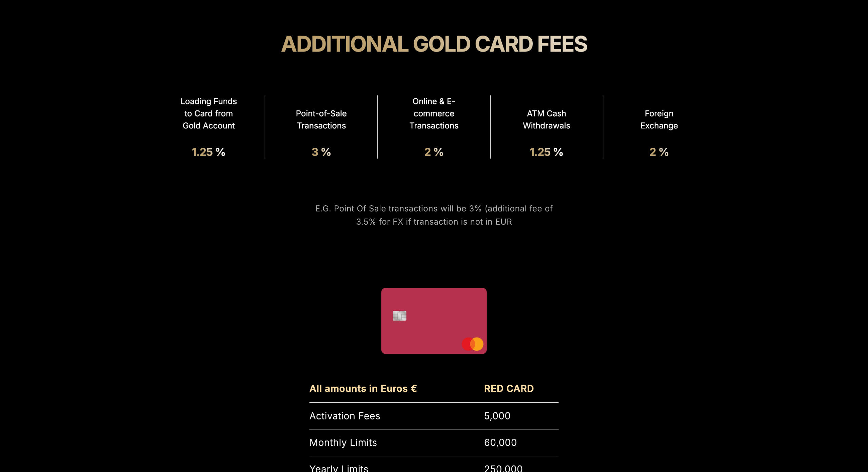Select the Loading Funds to Card label
This screenshot has width=868, height=472.
click(x=209, y=114)
